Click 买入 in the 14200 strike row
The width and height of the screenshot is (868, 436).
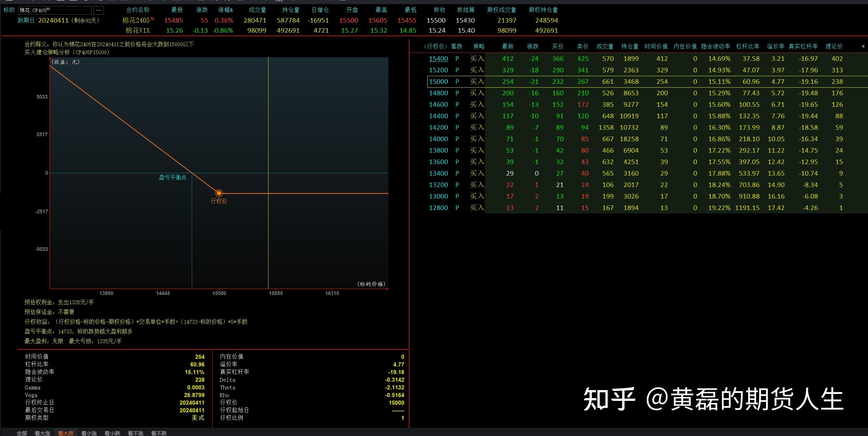[477, 127]
